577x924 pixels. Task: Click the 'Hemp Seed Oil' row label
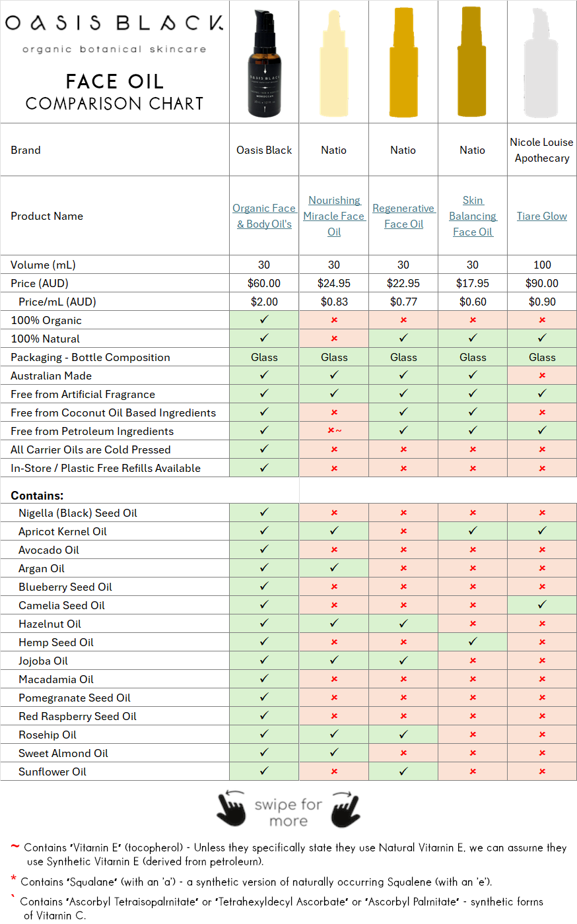(56, 642)
